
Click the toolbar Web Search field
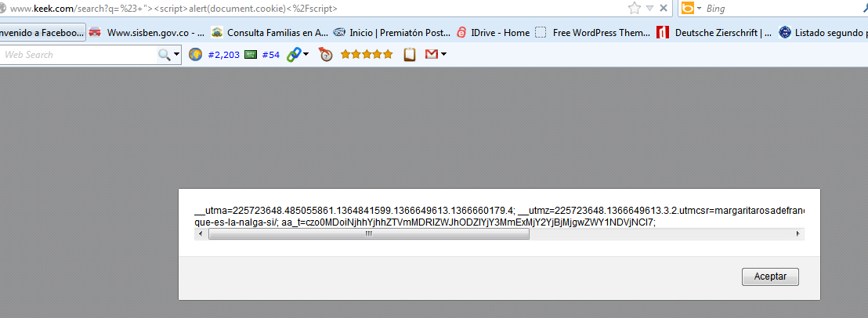78,54
